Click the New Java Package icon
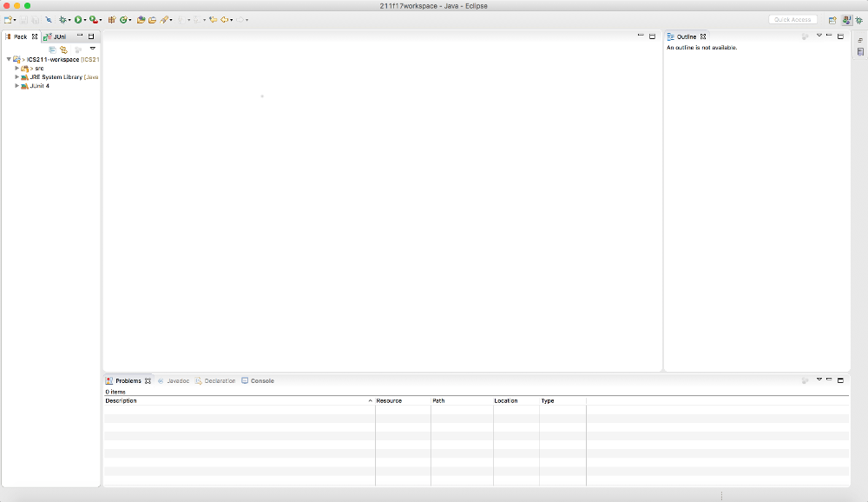The height and width of the screenshot is (502, 868). [112, 19]
